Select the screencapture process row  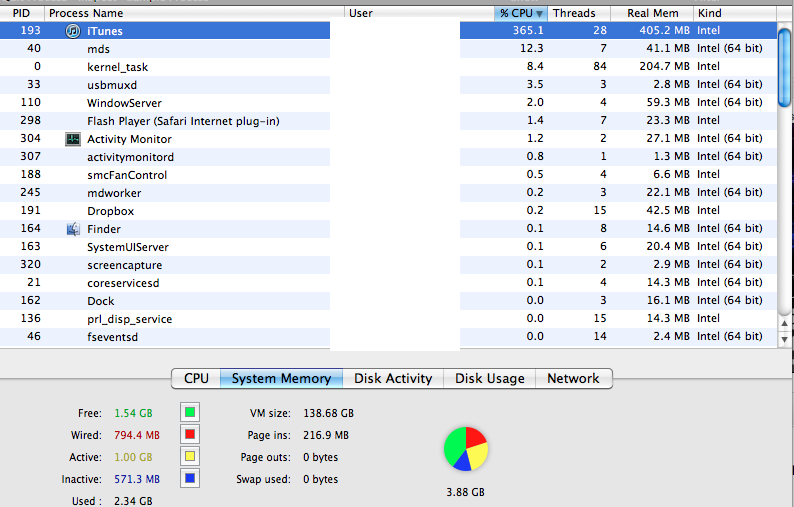click(x=388, y=265)
